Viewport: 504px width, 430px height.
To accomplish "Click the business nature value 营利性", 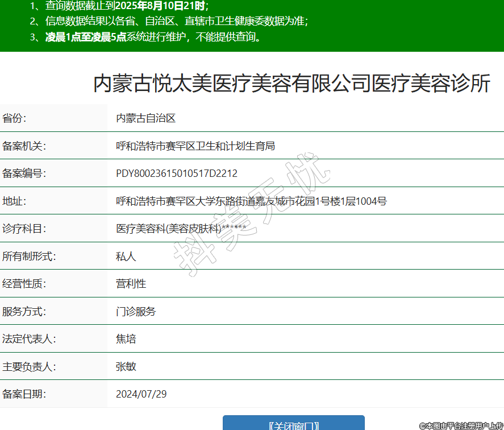I will [x=131, y=284].
